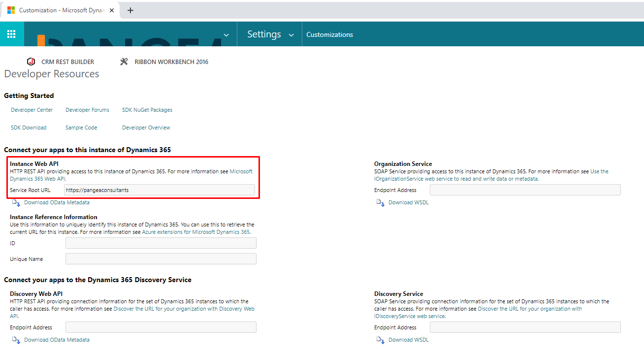Click the Download WSDL icon under Discovery Service
The width and height of the screenshot is (644, 353).
click(380, 340)
